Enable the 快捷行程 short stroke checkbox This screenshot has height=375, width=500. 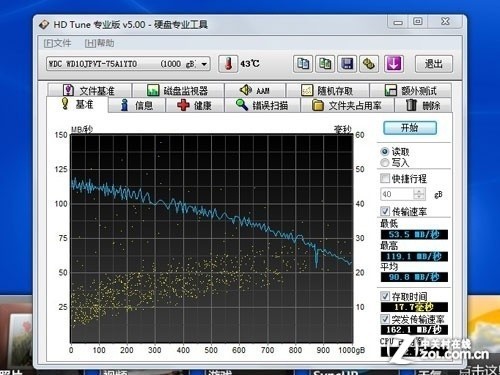click(385, 178)
